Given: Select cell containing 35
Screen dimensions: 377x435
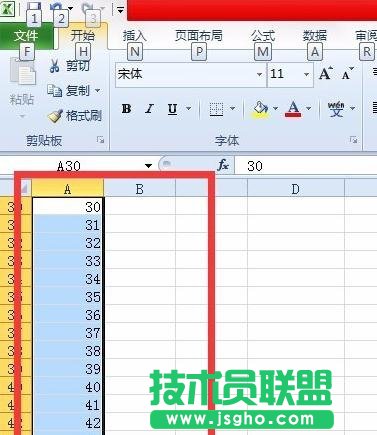Looking at the screenshot, I should click(x=68, y=297).
